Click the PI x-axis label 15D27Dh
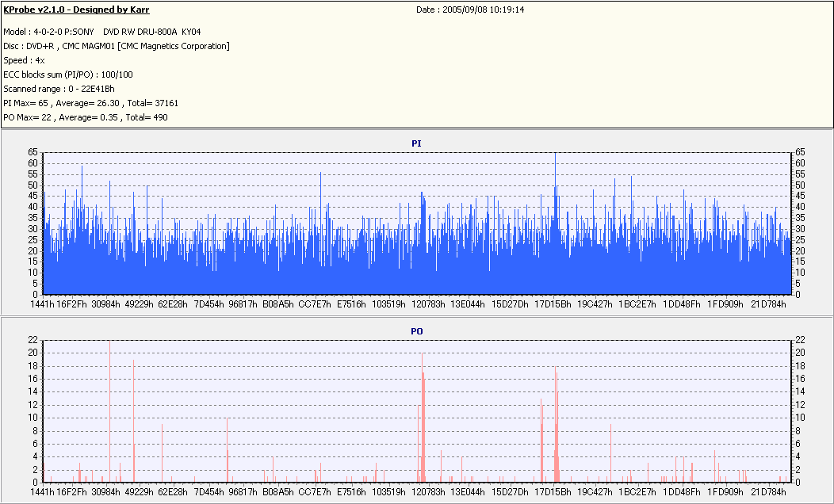834x504 pixels. (510, 304)
